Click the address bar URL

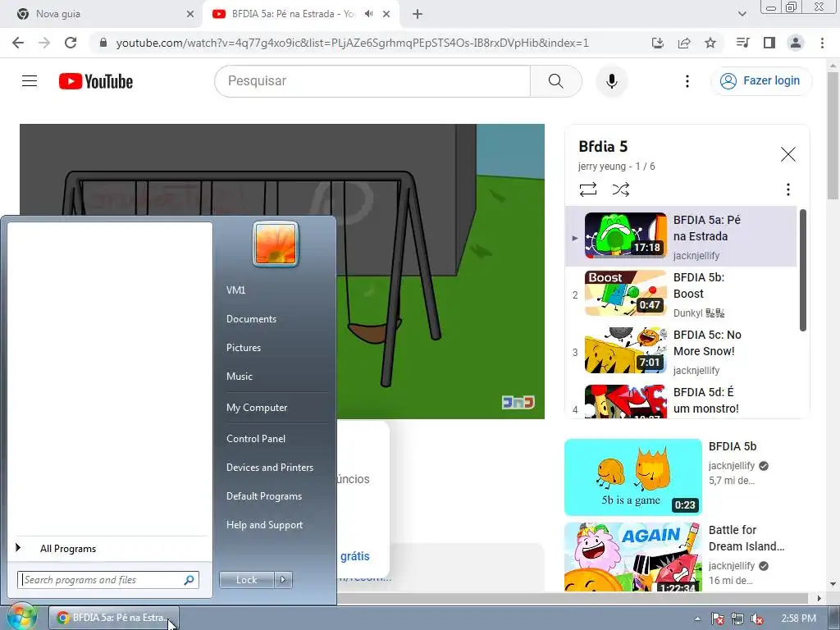pos(353,43)
